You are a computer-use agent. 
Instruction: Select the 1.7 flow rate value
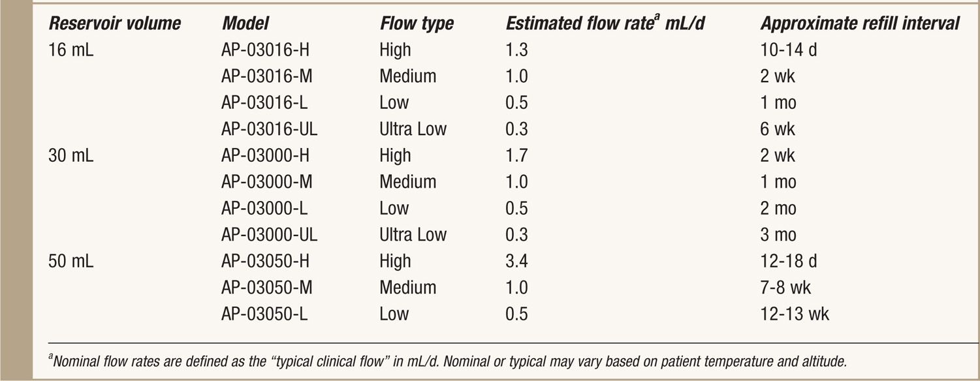[x=517, y=155]
